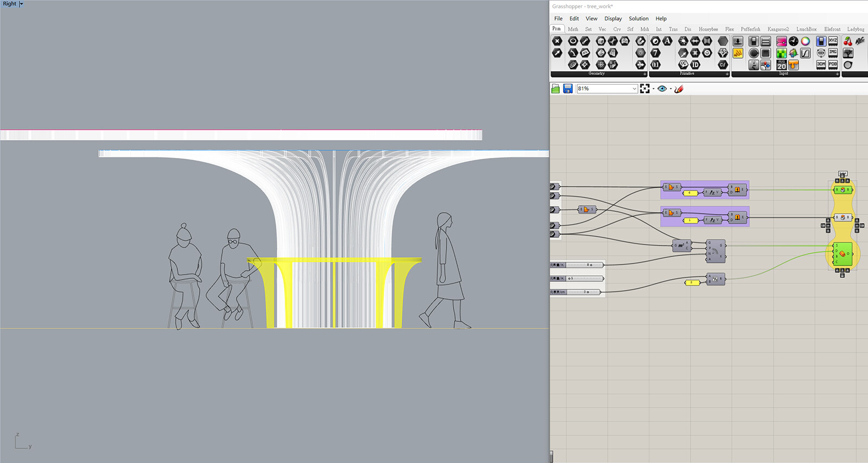Choose the Param Viewer tree icon
868x463 pixels.
click(x=848, y=53)
